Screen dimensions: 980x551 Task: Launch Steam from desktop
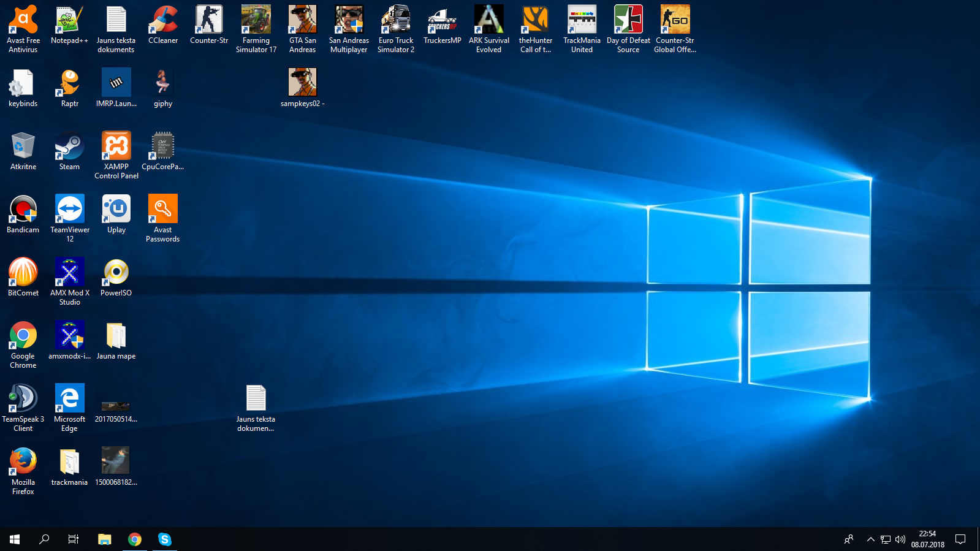click(x=69, y=151)
